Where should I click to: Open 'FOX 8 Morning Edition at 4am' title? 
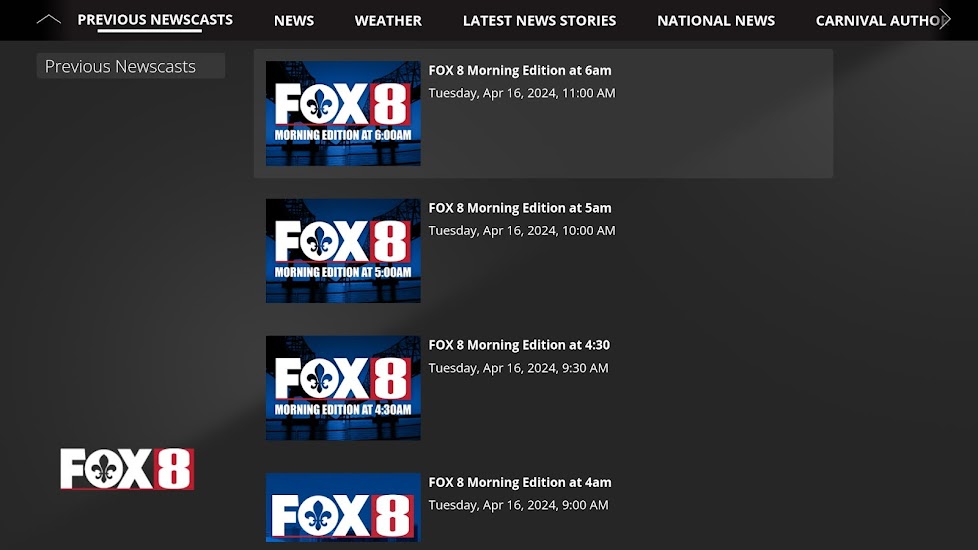click(x=520, y=482)
